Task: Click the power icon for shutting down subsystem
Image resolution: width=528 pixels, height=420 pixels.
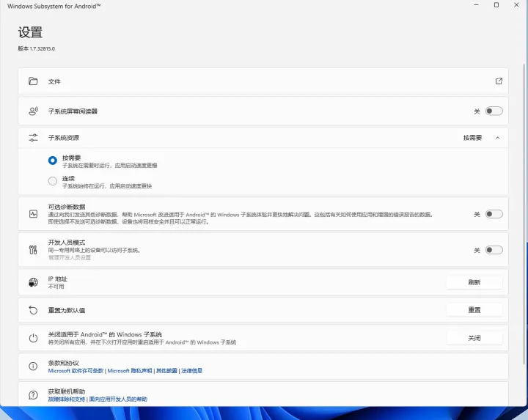Action: (33, 338)
